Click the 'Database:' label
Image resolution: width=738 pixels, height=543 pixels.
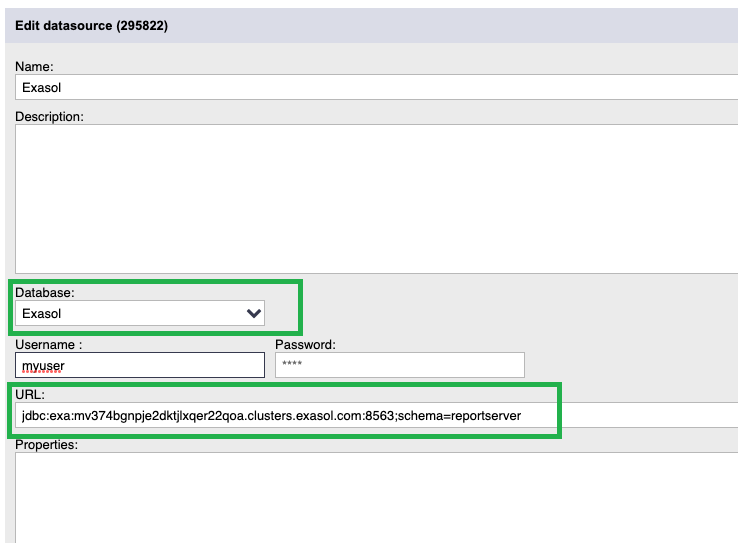point(45,293)
